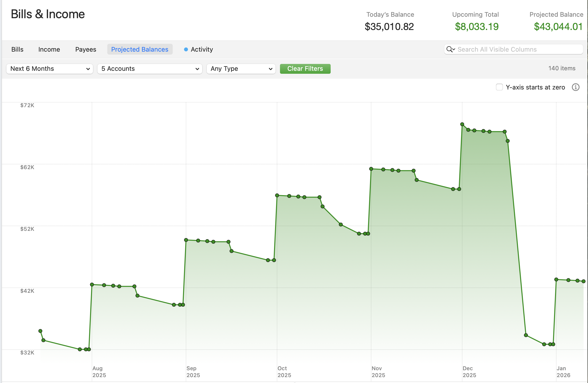
Task: Click the last data point on the chart
Action: [x=584, y=281]
